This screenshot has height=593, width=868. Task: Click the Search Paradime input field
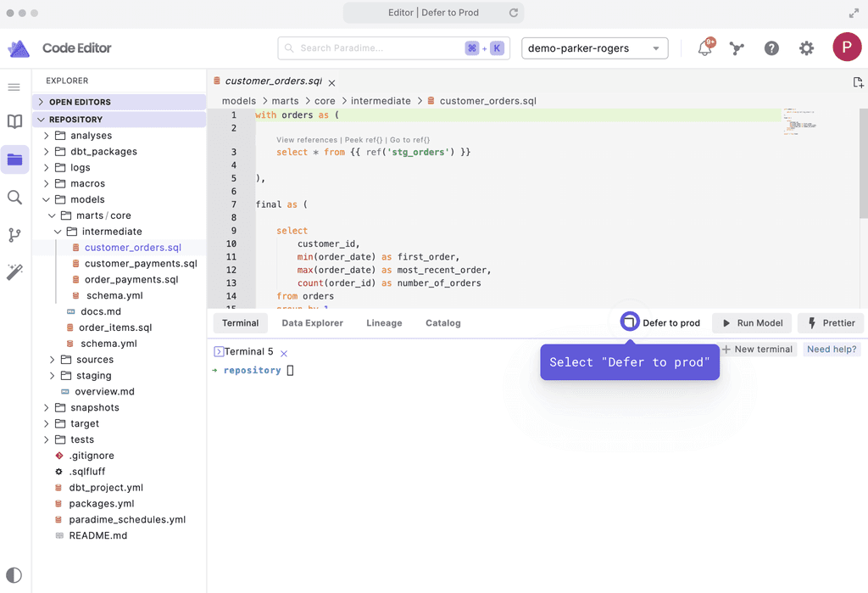tap(373, 48)
